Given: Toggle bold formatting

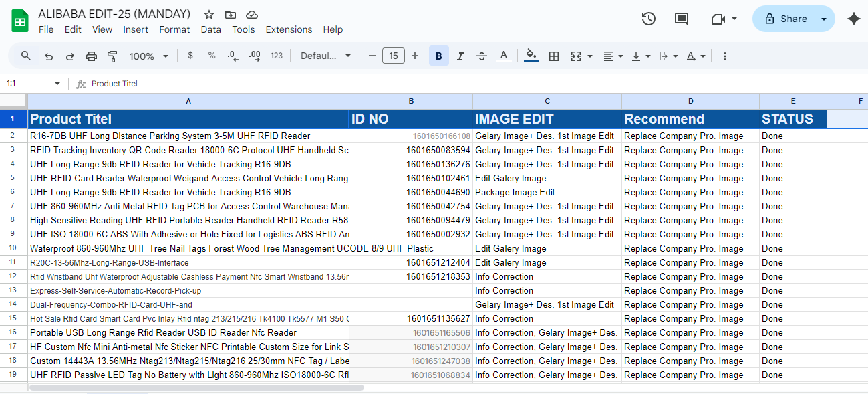Looking at the screenshot, I should click(x=439, y=56).
